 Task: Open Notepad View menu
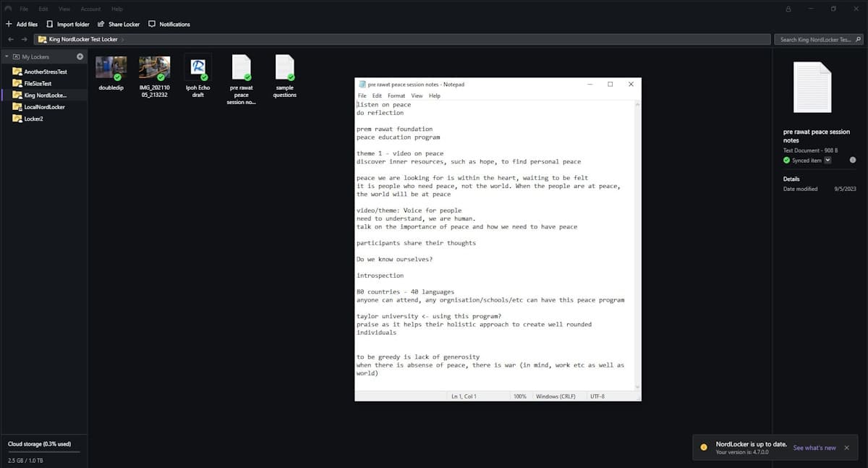(x=417, y=95)
